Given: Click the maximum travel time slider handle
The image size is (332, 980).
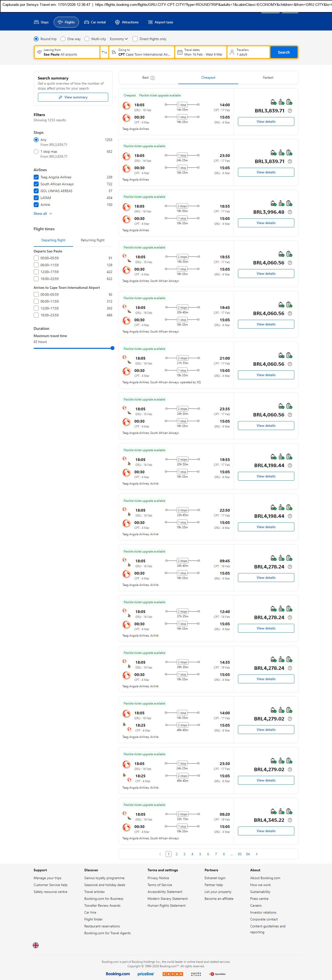Looking at the screenshot, I should tap(112, 348).
